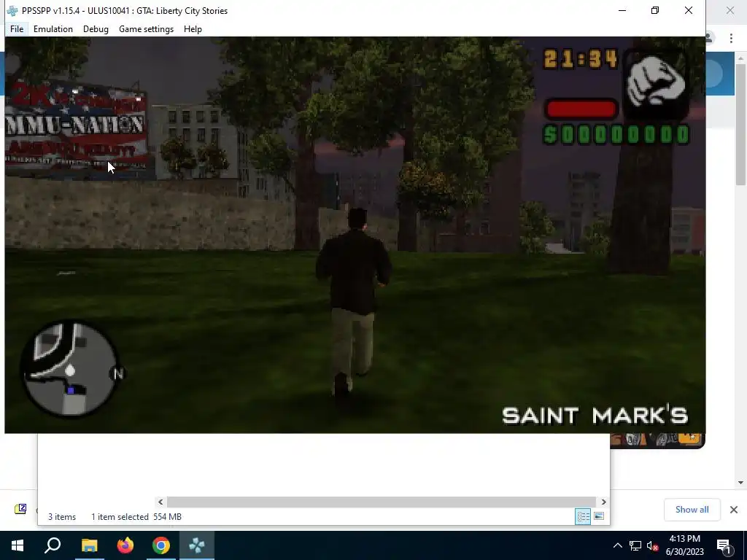Show hidden system tray icons

(x=617, y=545)
